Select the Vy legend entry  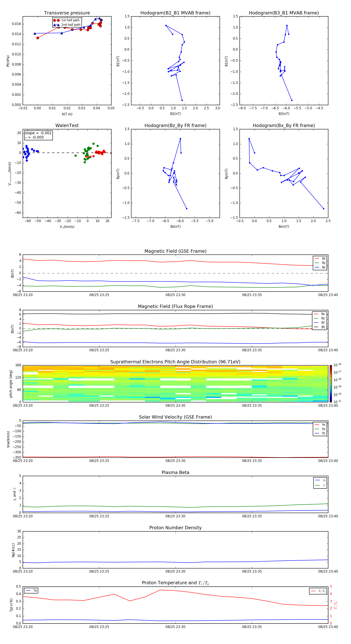[320, 429]
